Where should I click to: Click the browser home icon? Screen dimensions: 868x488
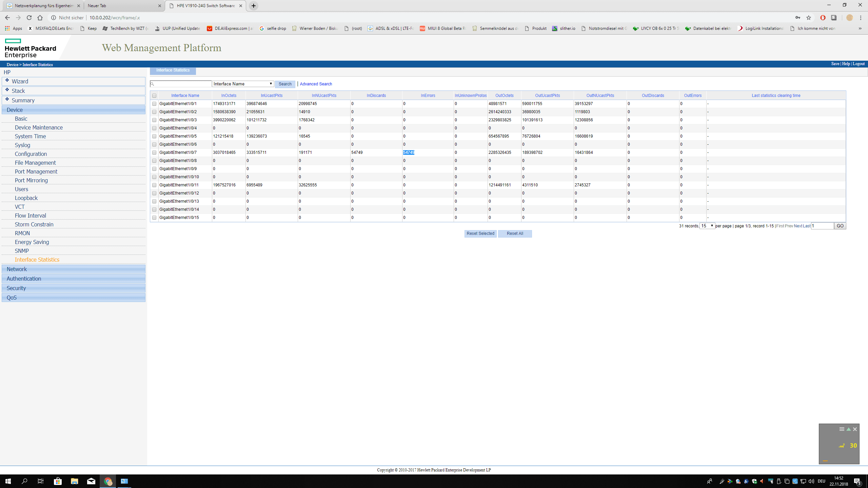(x=40, y=18)
